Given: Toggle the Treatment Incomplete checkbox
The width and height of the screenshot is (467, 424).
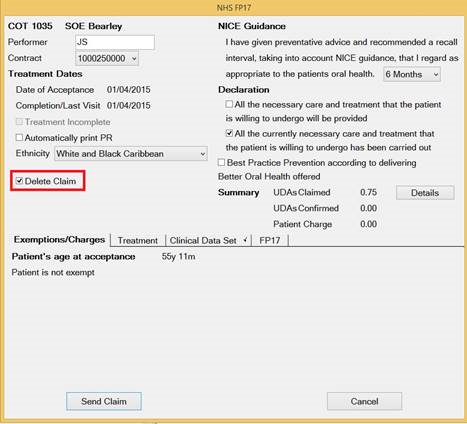Looking at the screenshot, I should [19, 122].
